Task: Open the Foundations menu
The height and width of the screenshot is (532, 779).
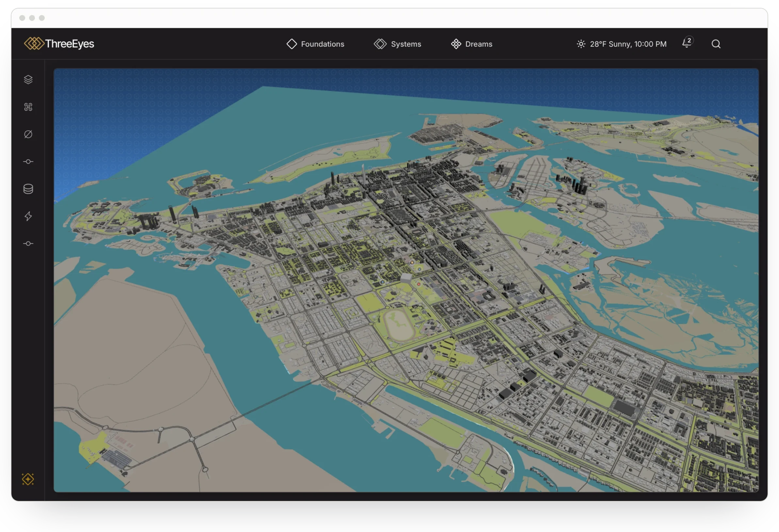Action: pos(315,44)
